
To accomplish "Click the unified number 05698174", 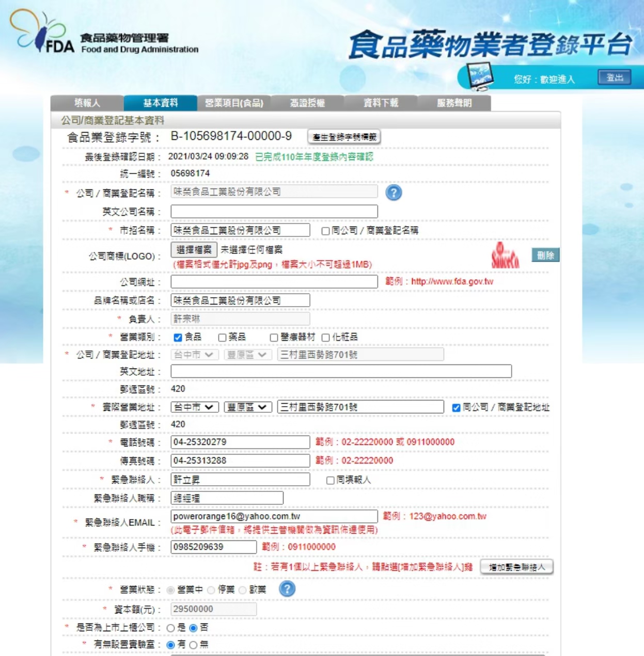I will tap(190, 173).
